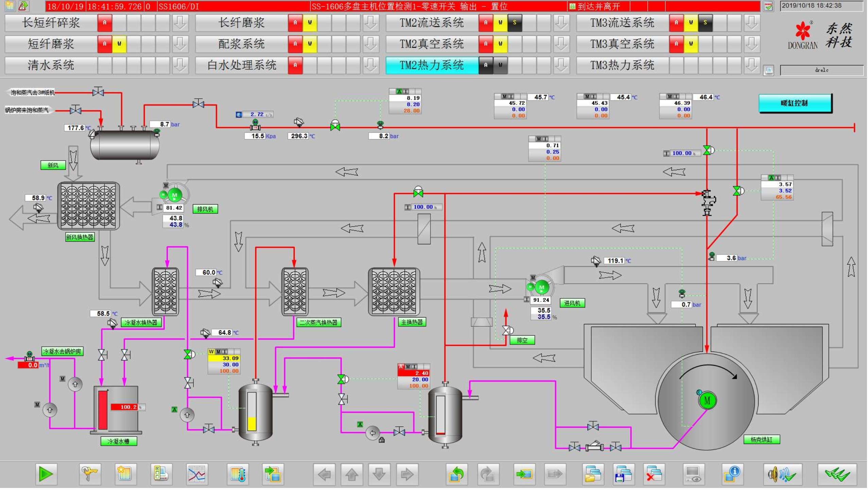Image resolution: width=868 pixels, height=490 pixels.
Task: Click the triple green checkmark acknowledge icon
Action: coord(837,475)
